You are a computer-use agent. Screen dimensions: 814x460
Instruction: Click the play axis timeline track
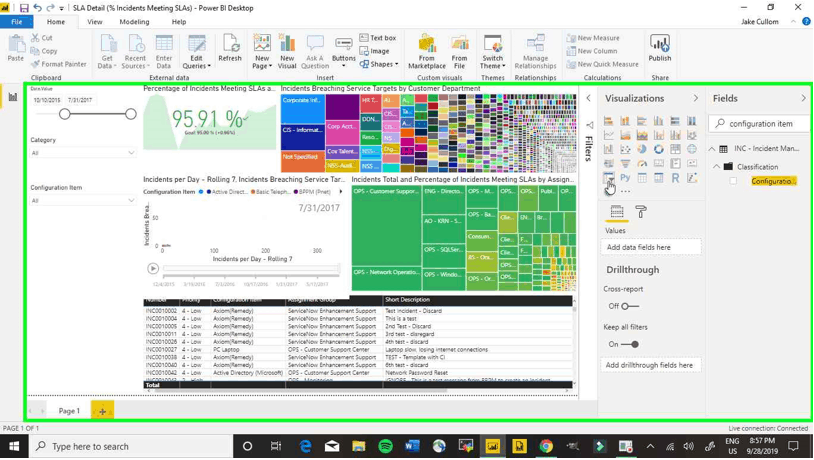(x=251, y=268)
